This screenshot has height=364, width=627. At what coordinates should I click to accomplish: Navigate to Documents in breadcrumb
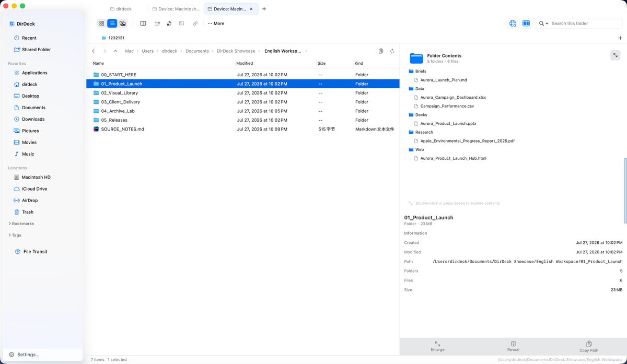(197, 51)
